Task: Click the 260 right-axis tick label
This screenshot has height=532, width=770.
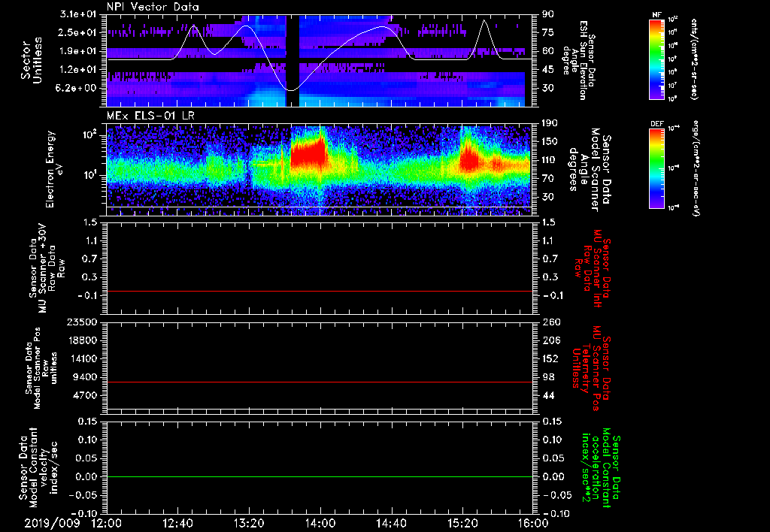Action: [x=550, y=322]
